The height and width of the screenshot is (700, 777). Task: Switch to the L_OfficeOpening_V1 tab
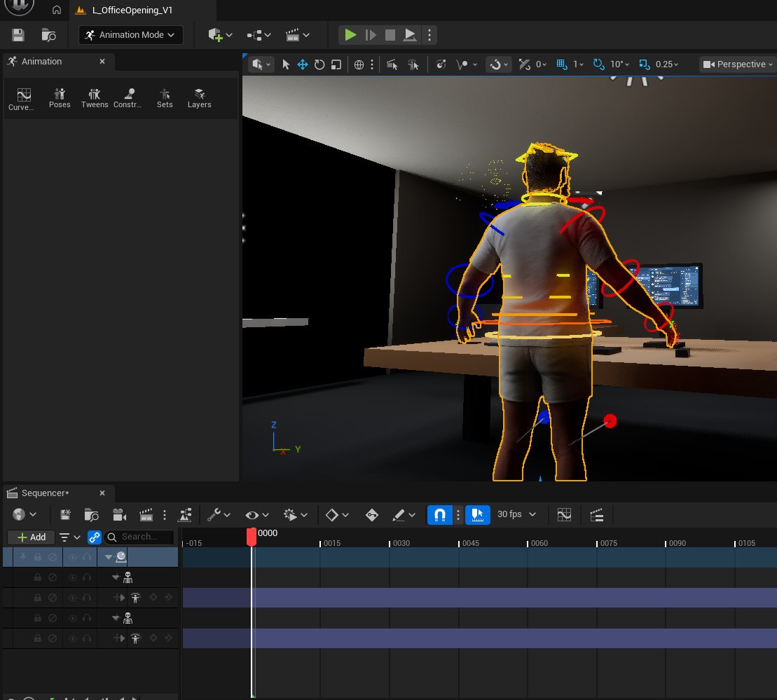coord(132,10)
